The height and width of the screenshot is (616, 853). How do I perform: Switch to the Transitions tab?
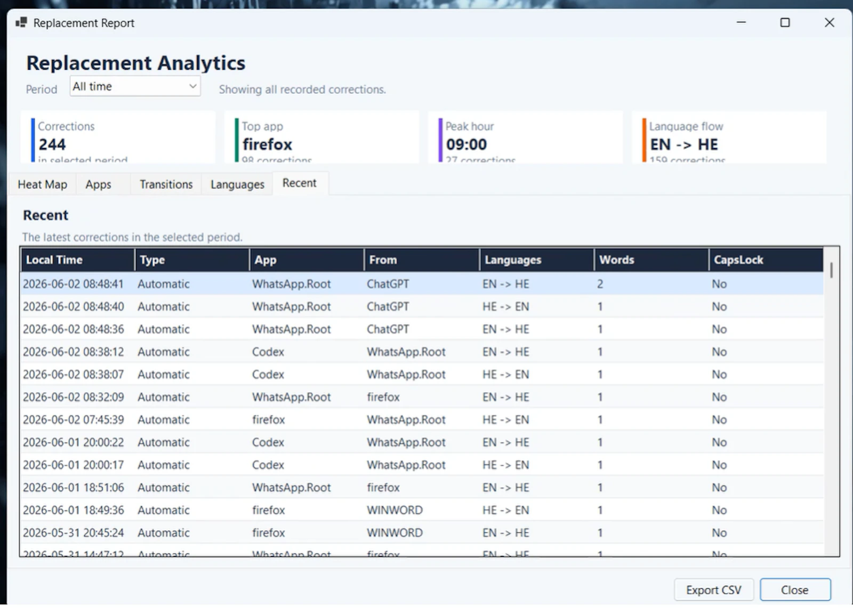[x=166, y=184]
